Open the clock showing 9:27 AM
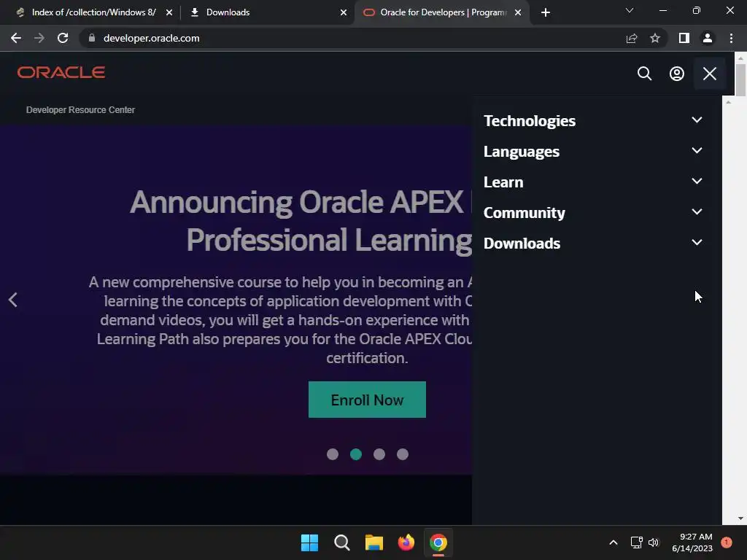Image resolution: width=747 pixels, height=560 pixels. pyautogui.click(x=692, y=542)
